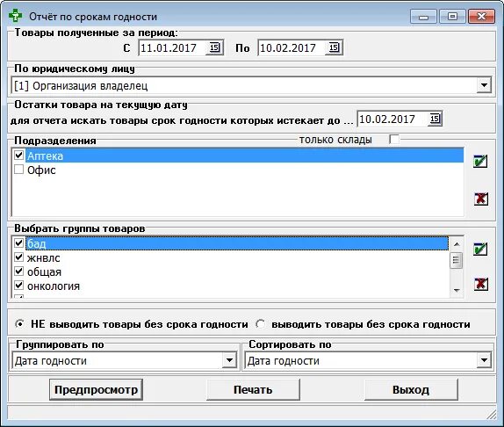This screenshot has height=427, width=504.
Task: Click the green pharmacy cross title icon
Action: click(16, 16)
